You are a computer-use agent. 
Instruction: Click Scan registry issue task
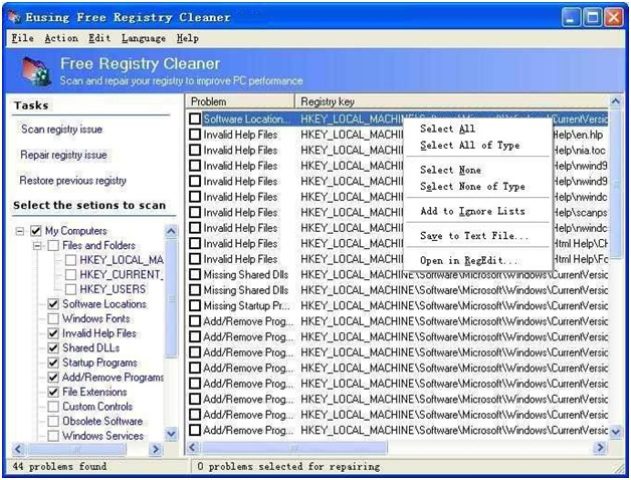[62, 129]
